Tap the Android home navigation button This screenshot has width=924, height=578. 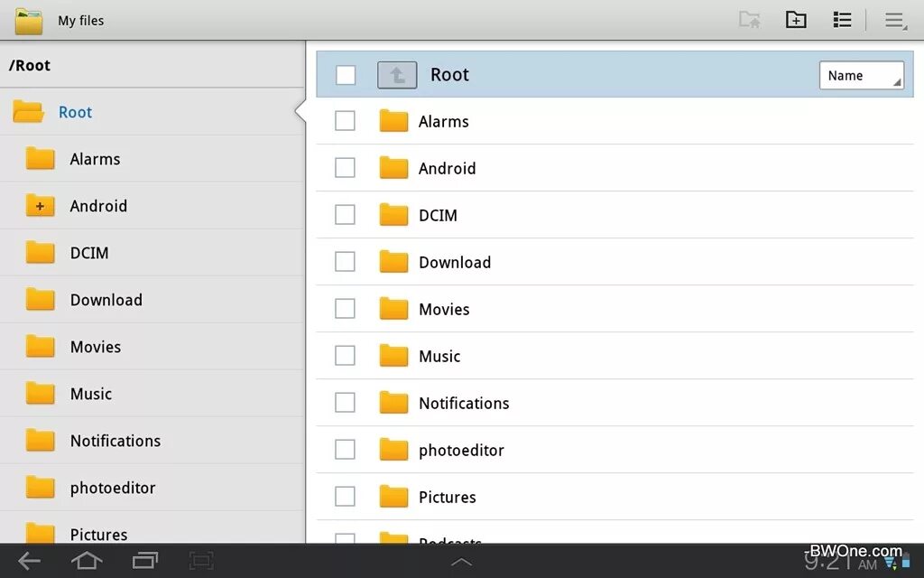tap(87, 560)
